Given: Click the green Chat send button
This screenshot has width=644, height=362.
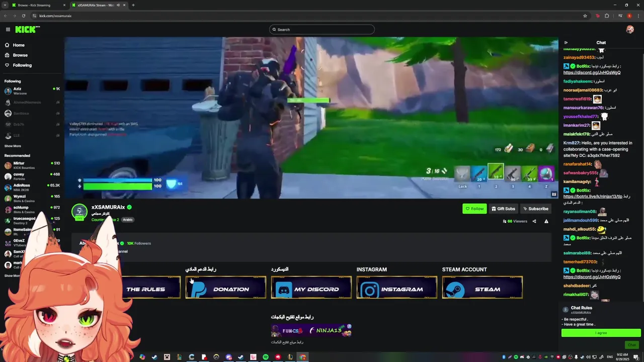Looking at the screenshot, I should (x=632, y=345).
